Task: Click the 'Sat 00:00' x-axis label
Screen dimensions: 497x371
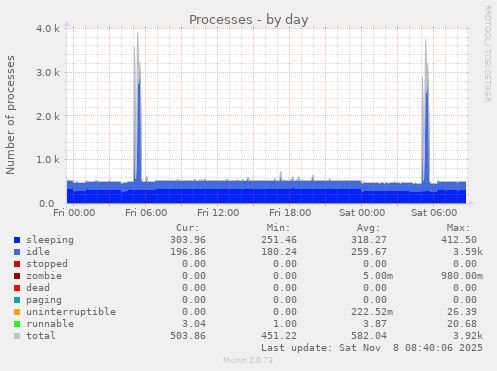Action: (x=362, y=213)
